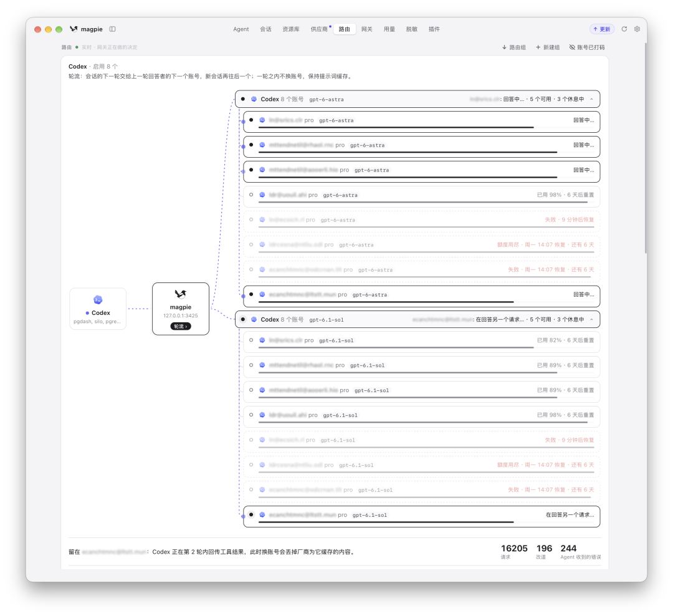Open the 会话 tab
This screenshot has width=673, height=616.
[x=265, y=29]
